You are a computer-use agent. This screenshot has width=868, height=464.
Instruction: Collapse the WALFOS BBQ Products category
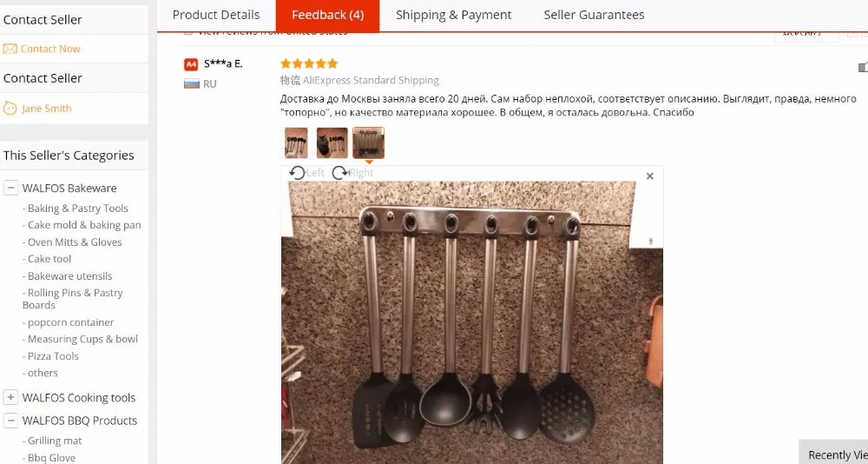pos(10,421)
